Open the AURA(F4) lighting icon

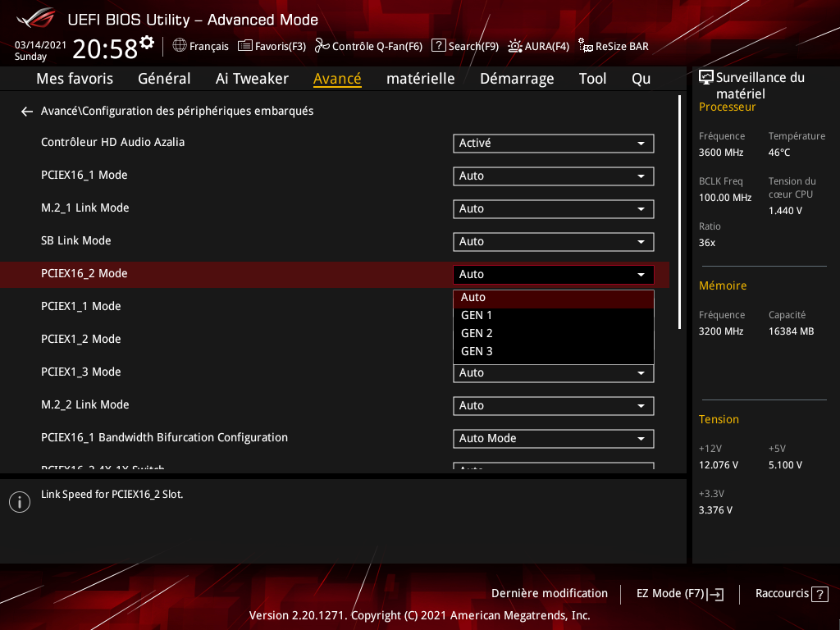(515, 46)
